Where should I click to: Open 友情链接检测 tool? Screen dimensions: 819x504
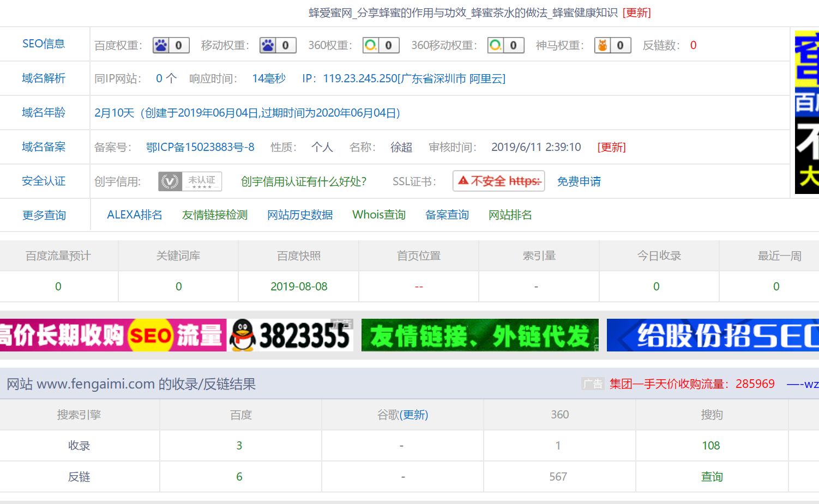coord(215,215)
